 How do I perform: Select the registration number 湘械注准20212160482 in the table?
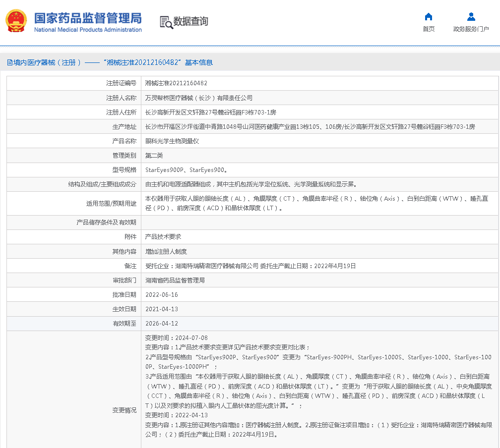[x=176, y=83]
